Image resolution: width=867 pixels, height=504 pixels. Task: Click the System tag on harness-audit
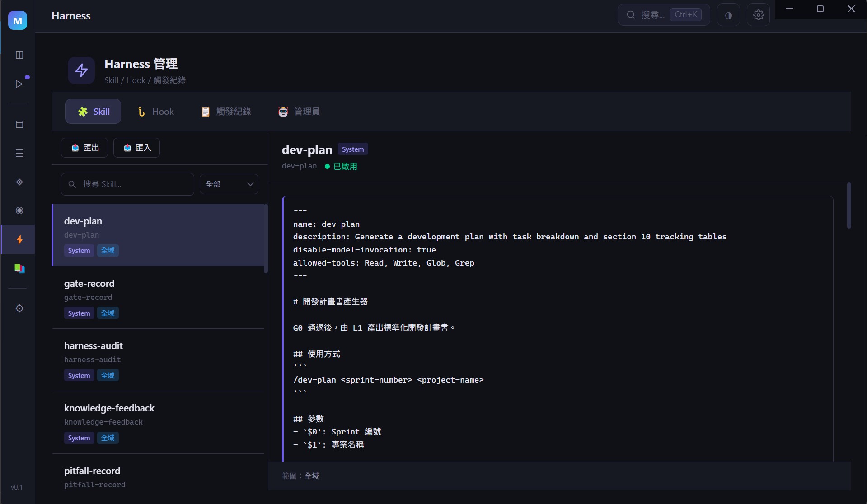pos(79,376)
